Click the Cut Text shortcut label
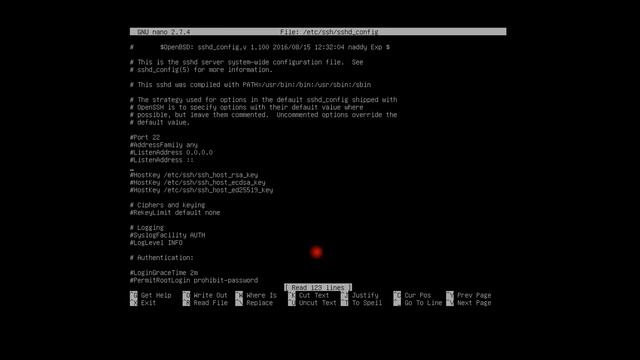This screenshot has width=640, height=360. [x=313, y=295]
